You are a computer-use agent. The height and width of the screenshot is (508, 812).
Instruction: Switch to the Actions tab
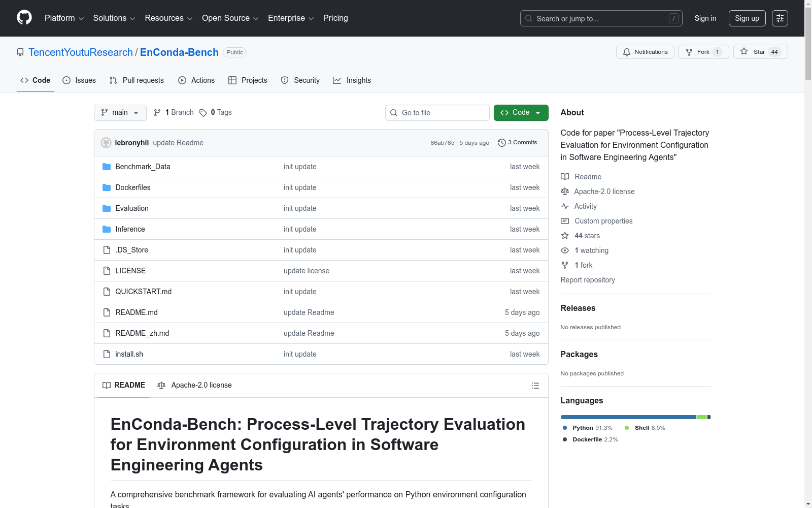pyautogui.click(x=196, y=80)
